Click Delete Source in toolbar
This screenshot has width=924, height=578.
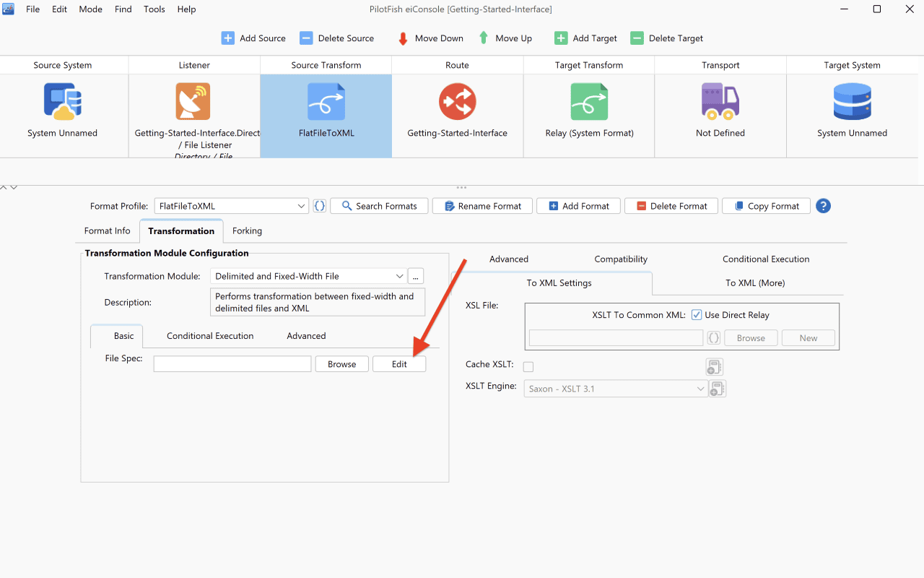[337, 38]
